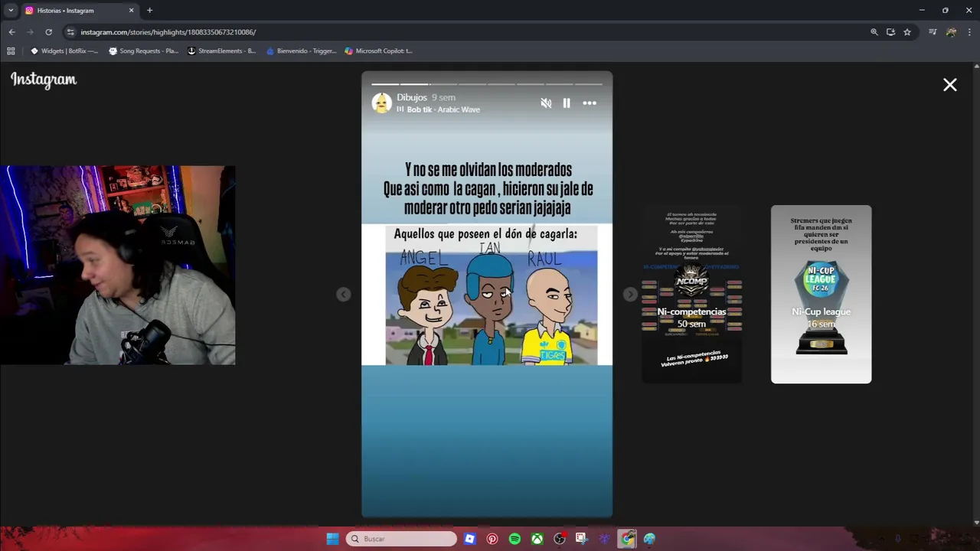Open the story three-dot options menu
Viewport: 980px width, 551px height.
pos(590,103)
